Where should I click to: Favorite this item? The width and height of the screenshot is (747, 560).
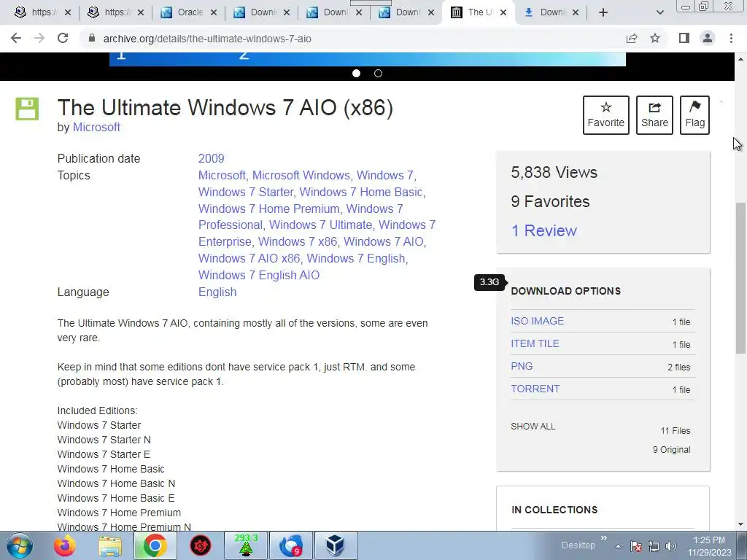pos(606,115)
